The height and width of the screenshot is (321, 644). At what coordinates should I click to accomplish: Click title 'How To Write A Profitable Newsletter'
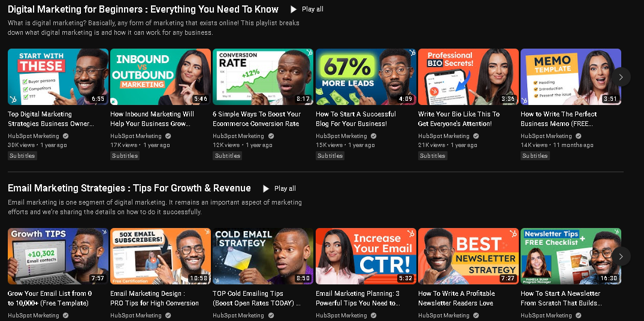click(x=456, y=298)
